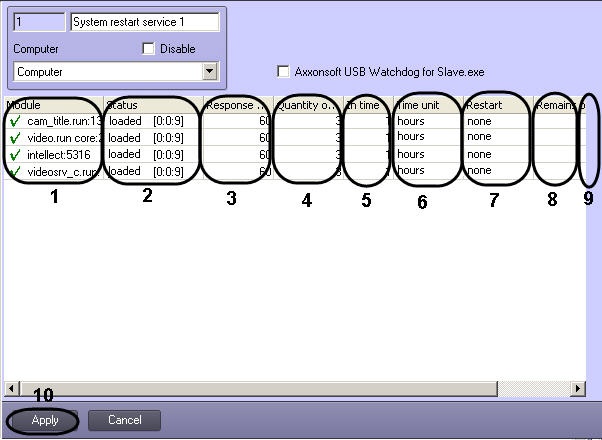Image resolution: width=602 pixels, height=440 pixels.
Task: Toggle the Disable checkbox
Action: click(x=148, y=49)
